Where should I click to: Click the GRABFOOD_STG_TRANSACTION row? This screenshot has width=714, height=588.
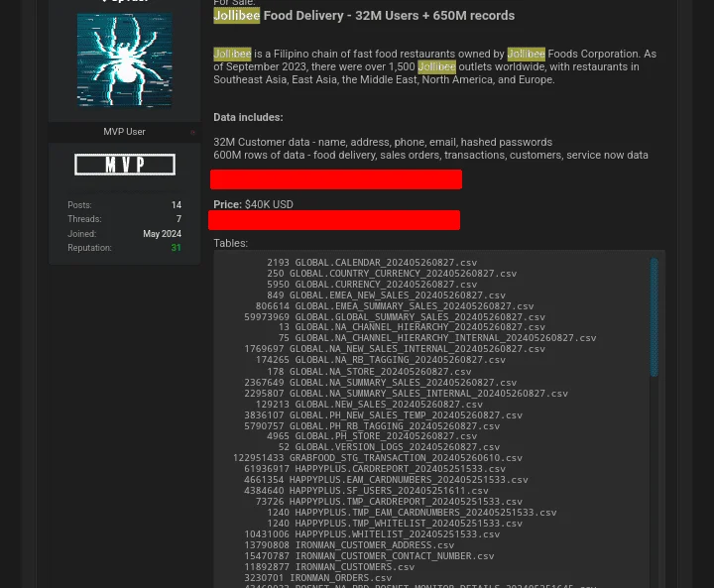click(378, 459)
